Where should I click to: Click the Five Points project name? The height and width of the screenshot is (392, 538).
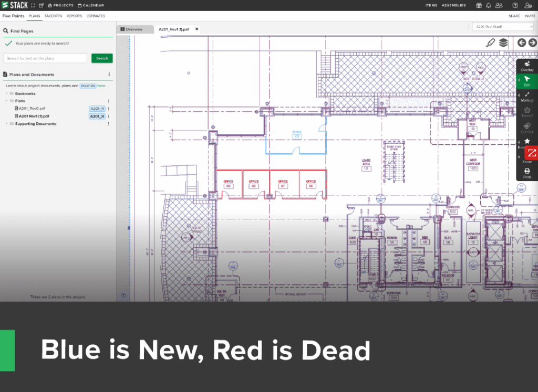[x=13, y=16]
